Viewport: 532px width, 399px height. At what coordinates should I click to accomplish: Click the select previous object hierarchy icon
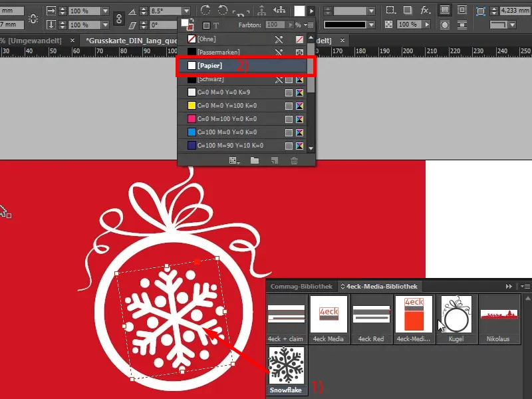click(279, 10)
